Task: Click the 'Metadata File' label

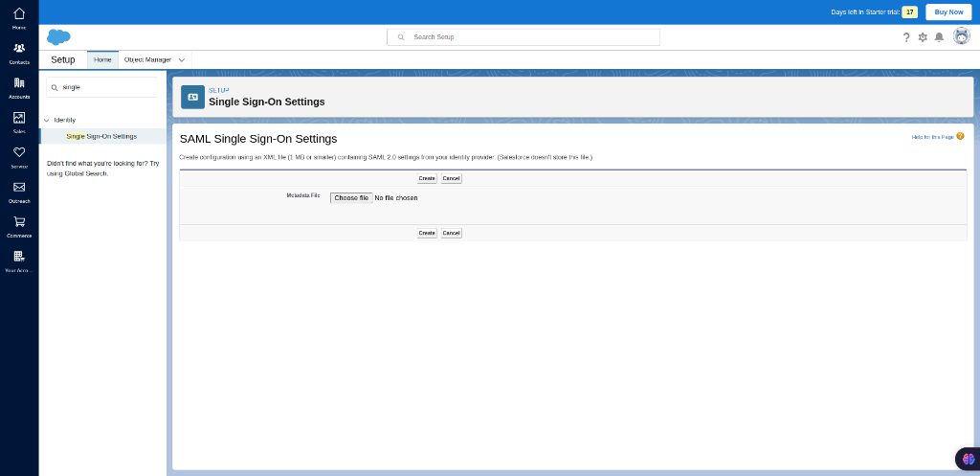Action: coord(303,195)
